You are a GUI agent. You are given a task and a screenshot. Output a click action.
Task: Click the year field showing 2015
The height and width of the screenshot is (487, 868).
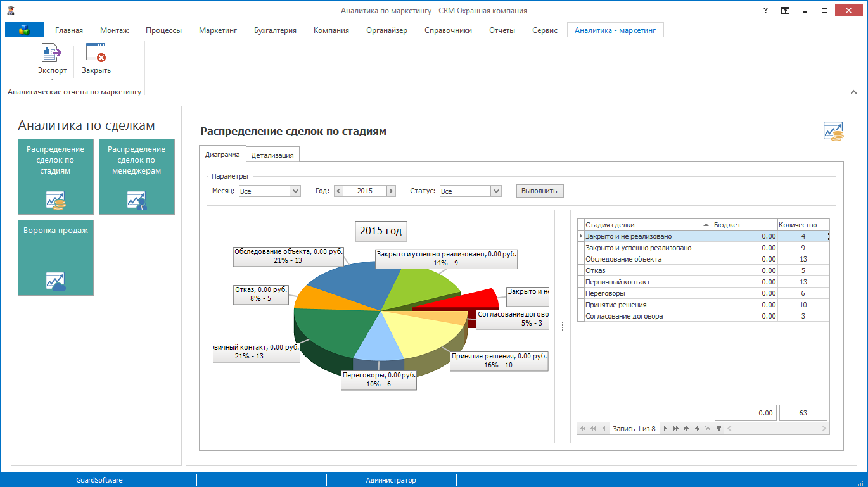point(364,191)
